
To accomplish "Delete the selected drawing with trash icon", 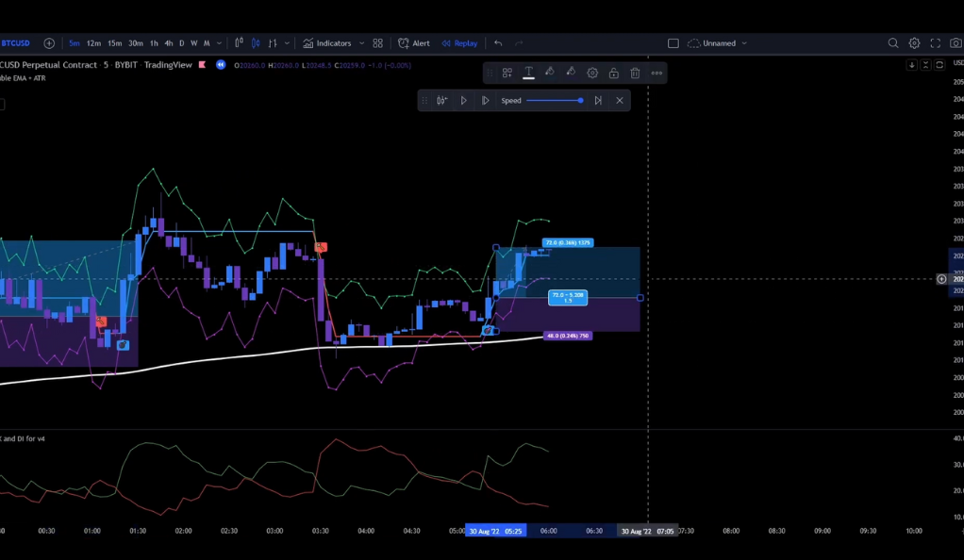I will point(635,73).
